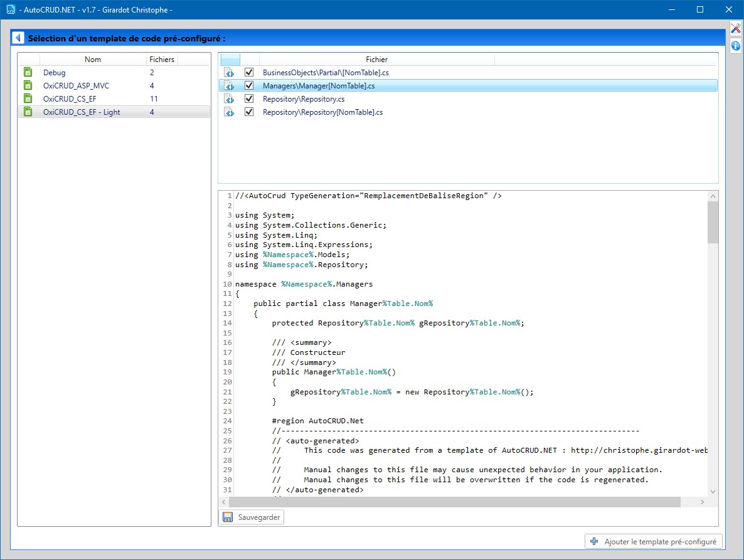Click the back arrow icon in header
This screenshot has width=744, height=560.
pyautogui.click(x=18, y=38)
